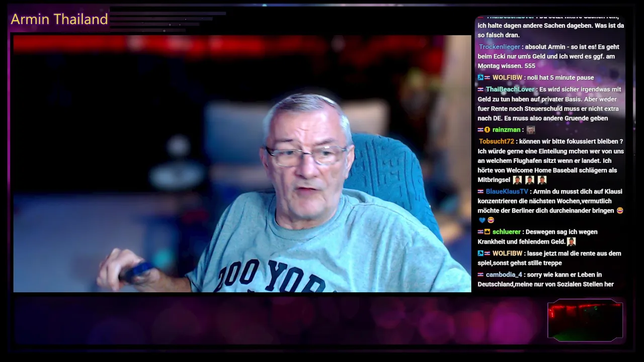The height and width of the screenshot is (362, 644).
Task: Click the flag badge before rainzman's name
Action: [480, 130]
